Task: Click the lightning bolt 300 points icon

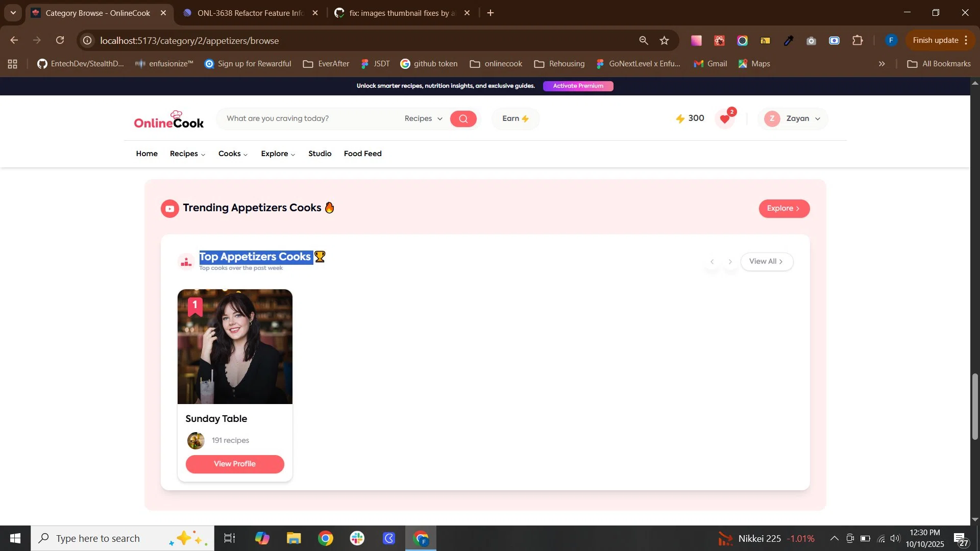Action: [680, 118]
